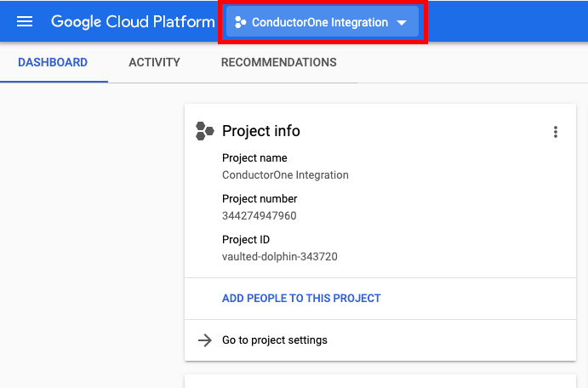
Task: Click the project dots icon in selector
Action: (x=241, y=23)
